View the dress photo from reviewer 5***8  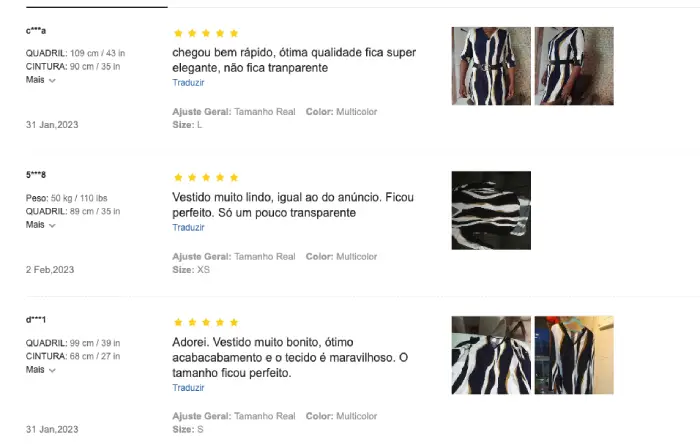[x=491, y=210]
